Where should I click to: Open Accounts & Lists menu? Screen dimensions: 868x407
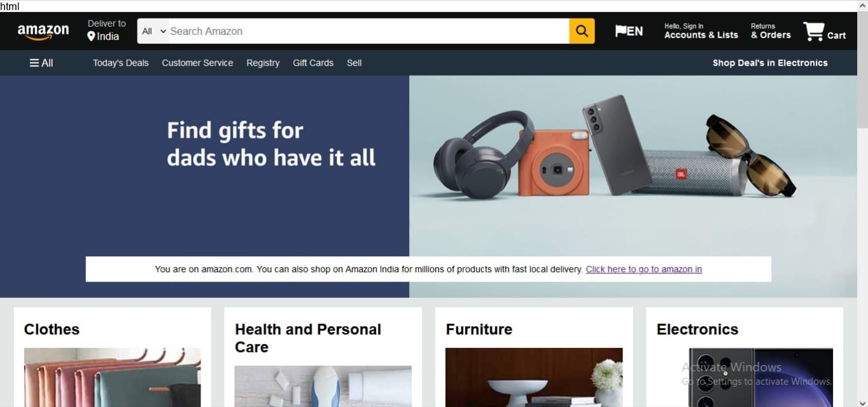pyautogui.click(x=701, y=31)
